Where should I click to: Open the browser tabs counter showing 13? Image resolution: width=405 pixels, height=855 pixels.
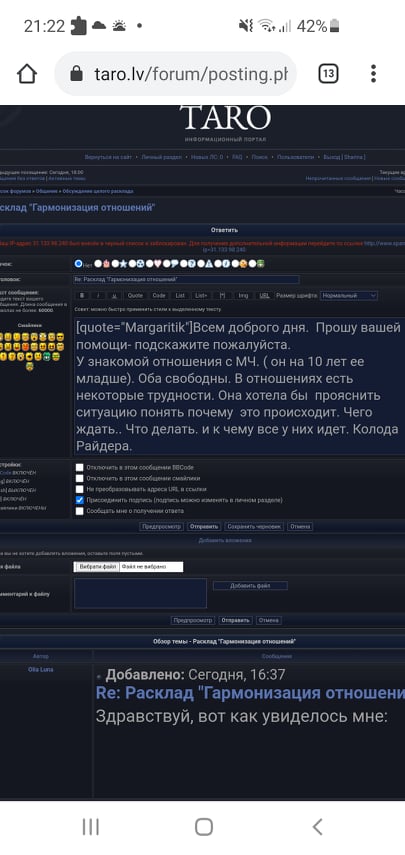[x=328, y=74]
